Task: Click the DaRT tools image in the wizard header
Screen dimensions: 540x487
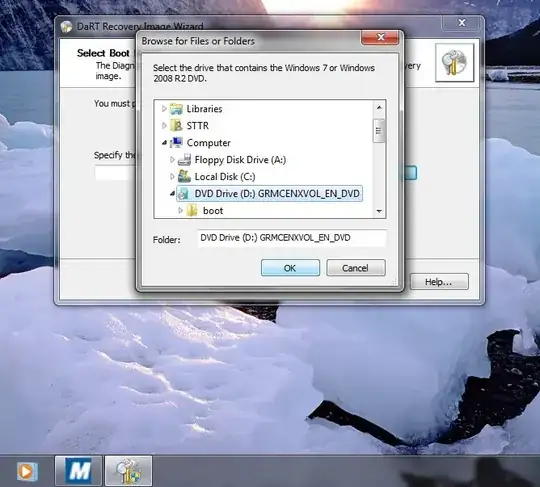Action: pyautogui.click(x=455, y=62)
